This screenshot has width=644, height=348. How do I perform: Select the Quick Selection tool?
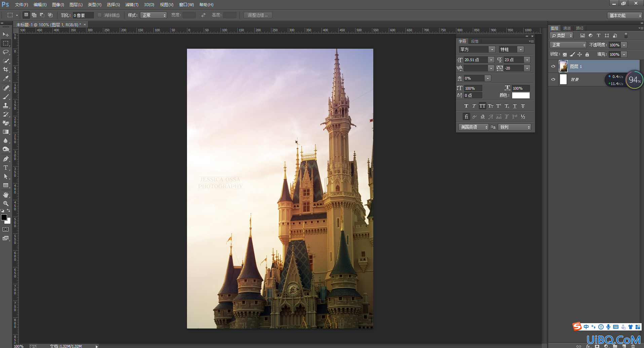coord(6,61)
